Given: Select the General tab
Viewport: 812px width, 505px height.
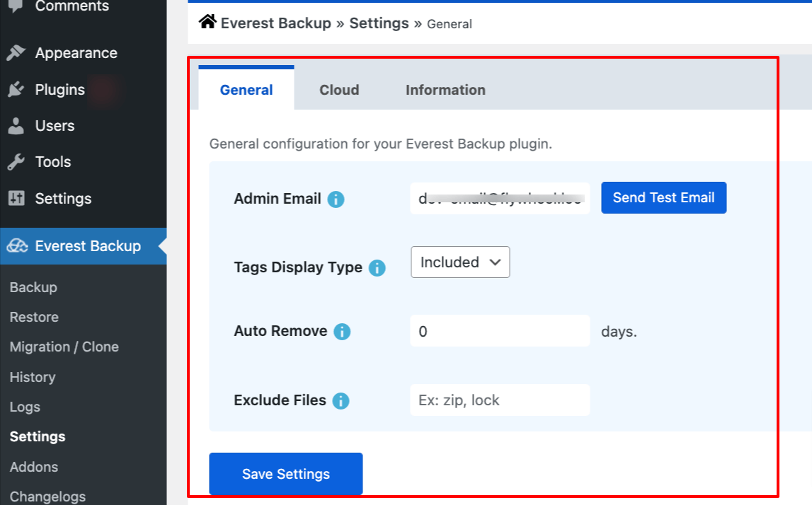Looking at the screenshot, I should (x=246, y=90).
